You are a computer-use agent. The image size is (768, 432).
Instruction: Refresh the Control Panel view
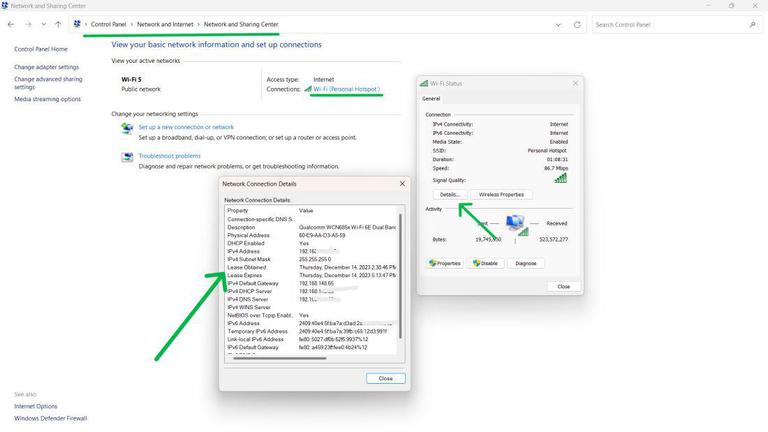pos(577,24)
